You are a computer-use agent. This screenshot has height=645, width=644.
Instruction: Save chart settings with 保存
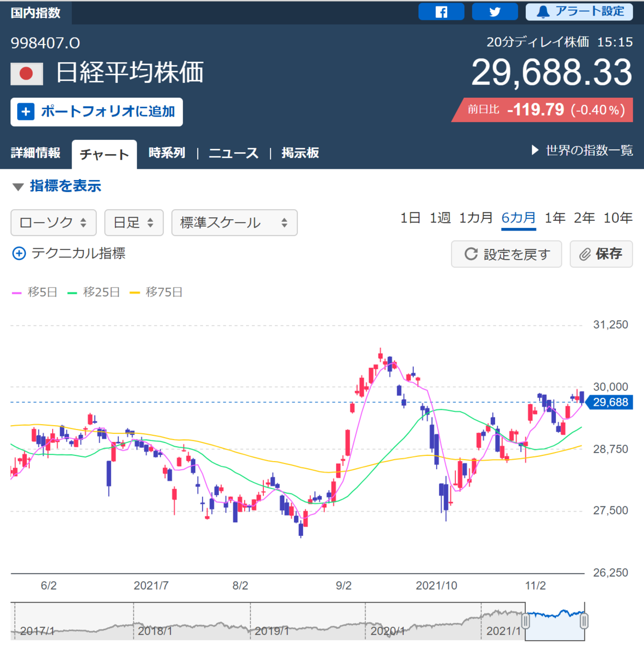pyautogui.click(x=601, y=254)
